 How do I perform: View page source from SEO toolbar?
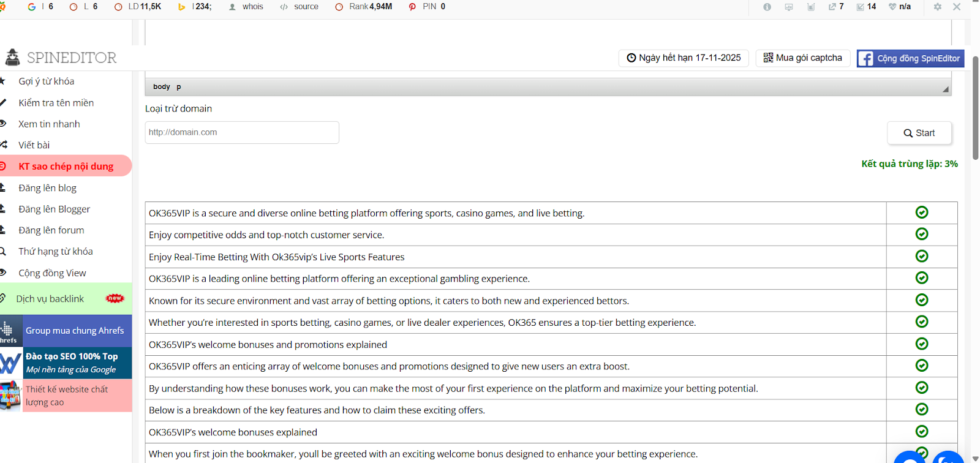299,7
